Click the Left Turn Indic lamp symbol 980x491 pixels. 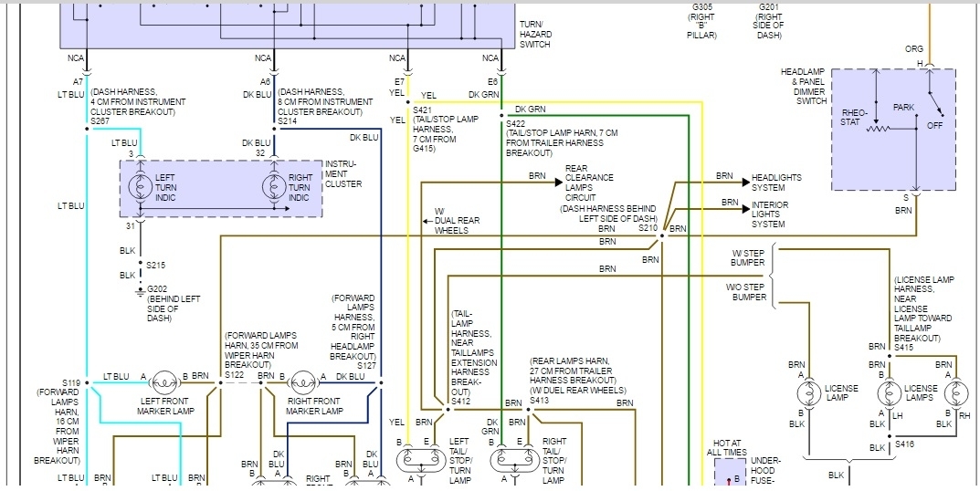140,188
